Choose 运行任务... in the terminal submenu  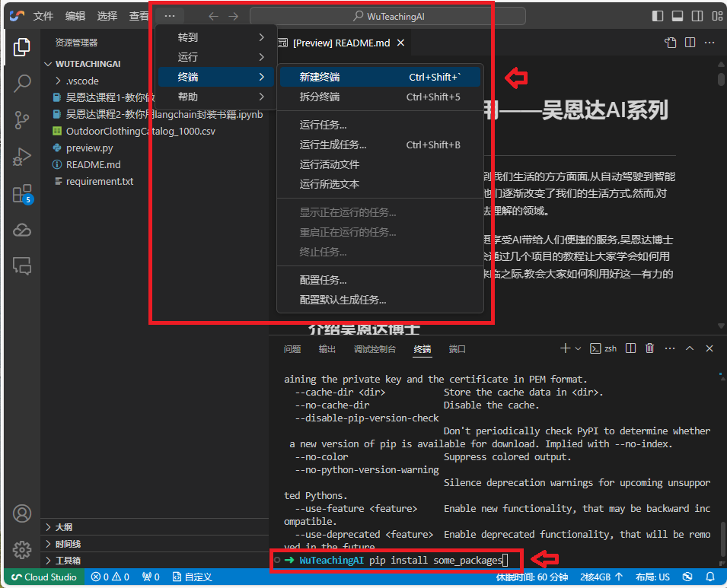(x=380, y=125)
